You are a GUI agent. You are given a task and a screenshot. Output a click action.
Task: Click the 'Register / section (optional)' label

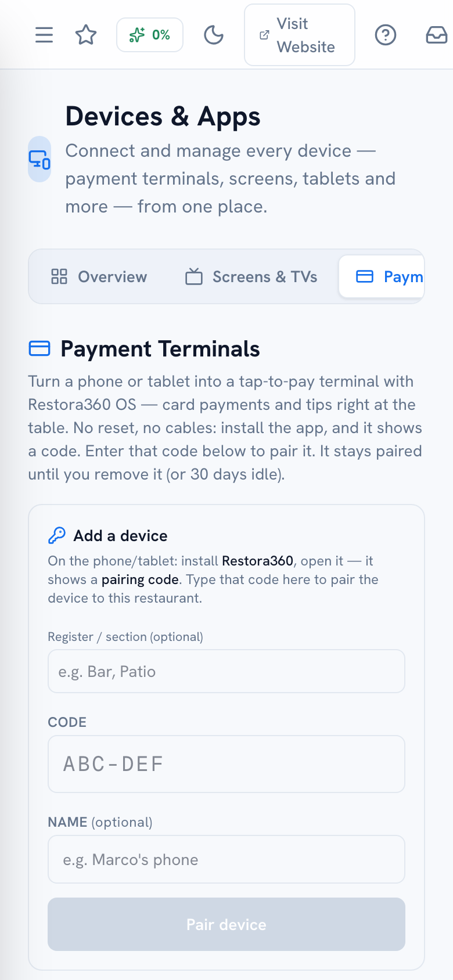(x=125, y=637)
